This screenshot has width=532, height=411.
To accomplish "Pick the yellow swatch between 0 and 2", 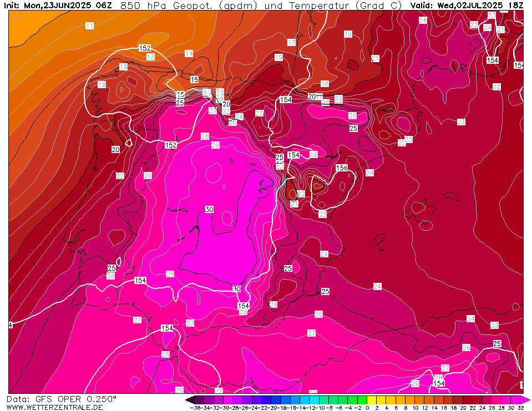I will tap(372, 400).
